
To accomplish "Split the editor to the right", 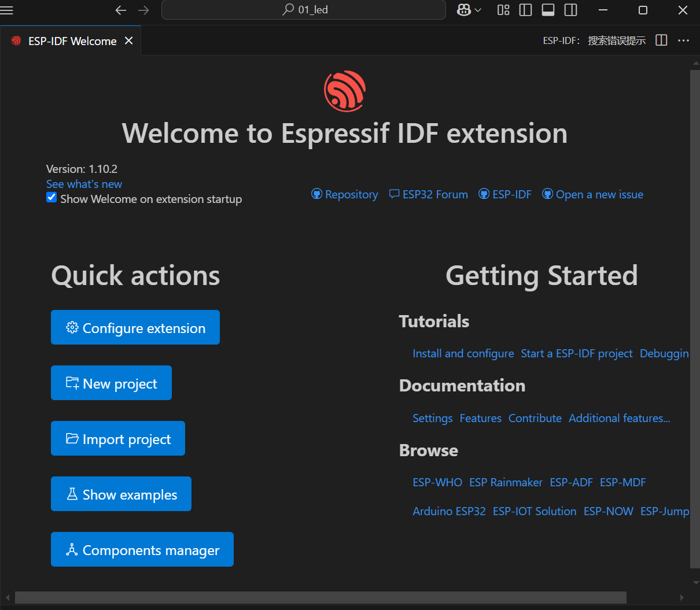I will 661,40.
